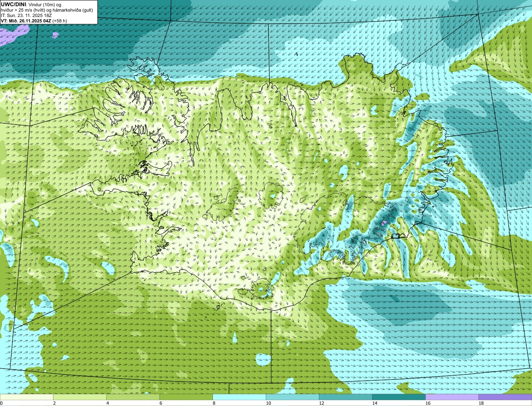This screenshot has height=406, width=532.
Task: Select the 8–10 m/s pale cyan legend segment
Action: pos(239,397)
